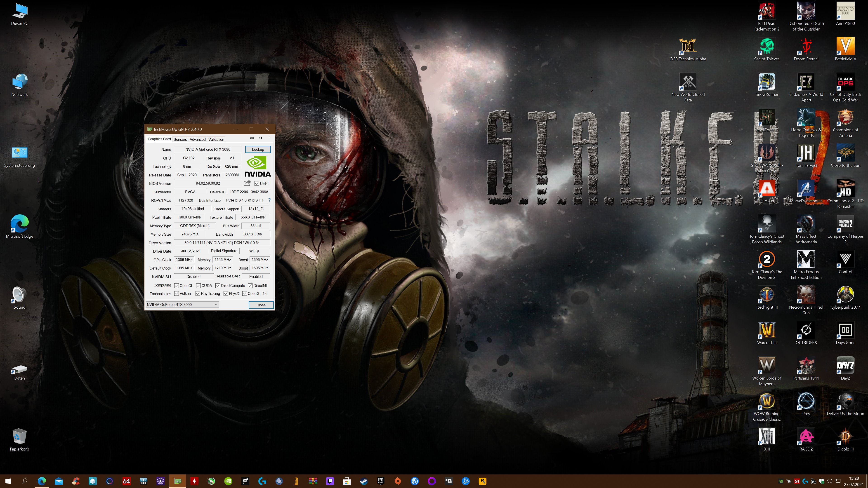The image size is (868, 488).
Task: Click the Bus Interface question mark
Action: [x=269, y=200]
